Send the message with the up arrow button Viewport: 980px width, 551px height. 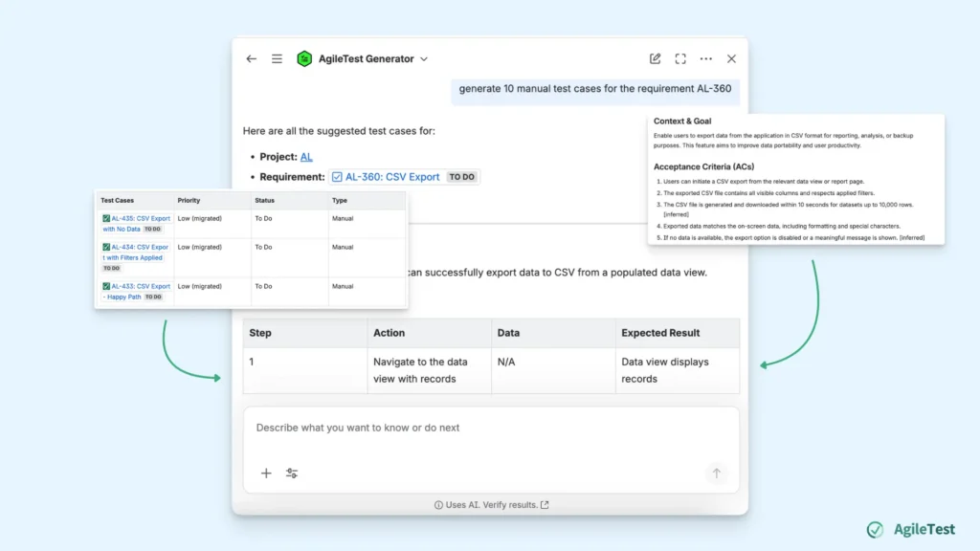pyautogui.click(x=716, y=474)
